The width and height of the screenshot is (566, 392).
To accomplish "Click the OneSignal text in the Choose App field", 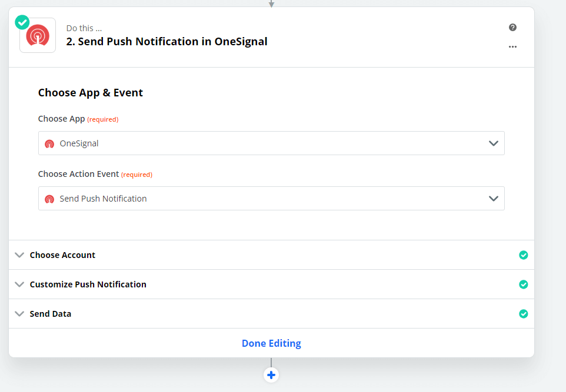I will click(x=79, y=143).
